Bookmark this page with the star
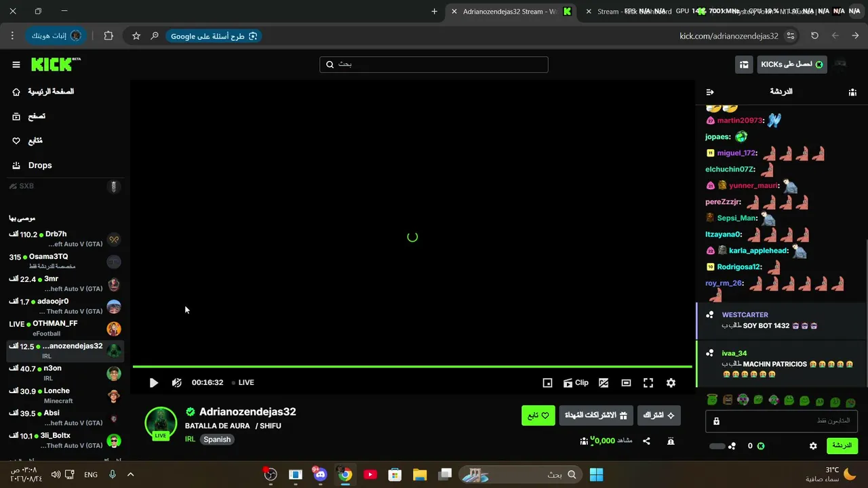The image size is (868, 488). [136, 36]
